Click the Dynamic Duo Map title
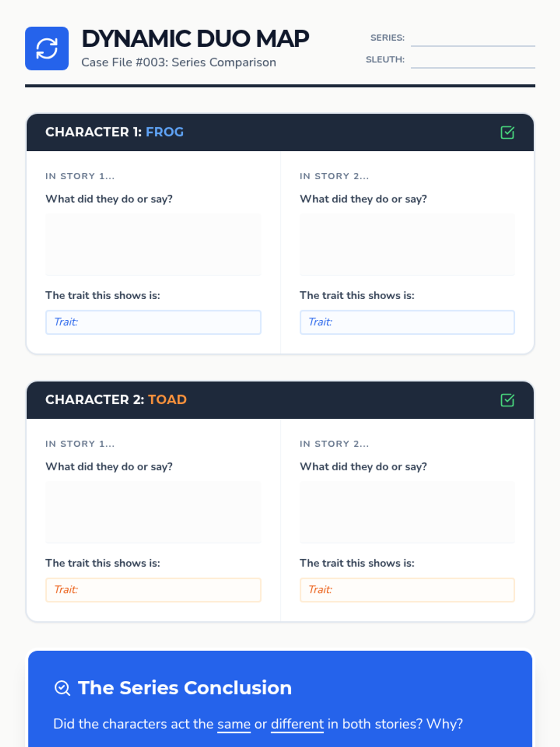The width and height of the screenshot is (560, 747). point(195,39)
